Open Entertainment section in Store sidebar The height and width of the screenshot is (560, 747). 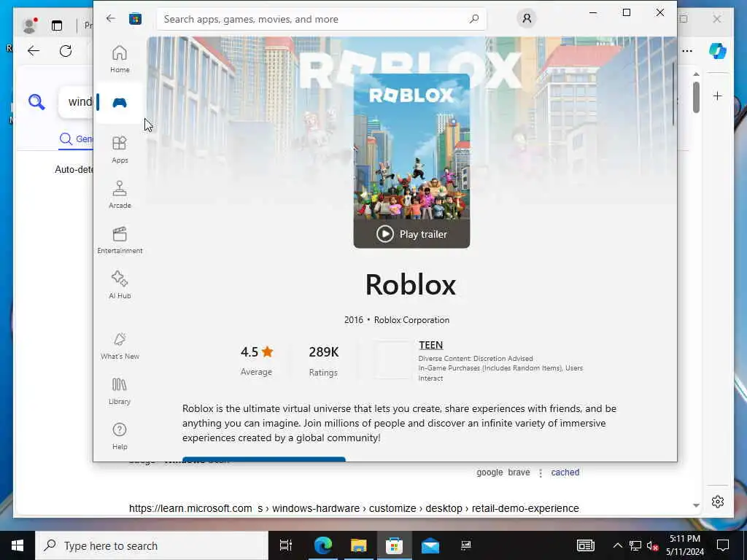coord(120,239)
